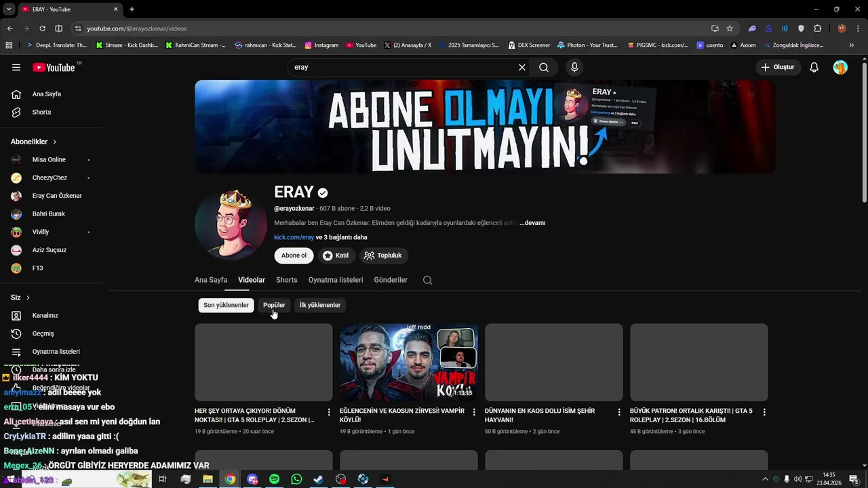Open the Instagram bookmark
This screenshot has width=868, height=488.
tap(321, 45)
